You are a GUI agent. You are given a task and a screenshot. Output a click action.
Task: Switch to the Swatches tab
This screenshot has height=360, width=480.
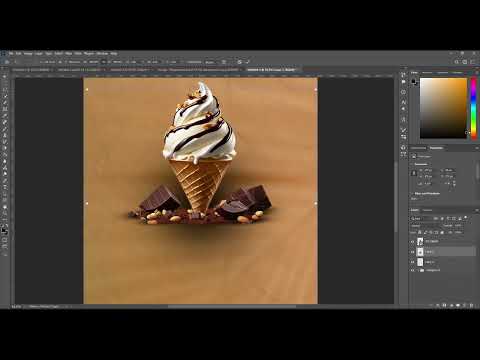click(x=427, y=72)
